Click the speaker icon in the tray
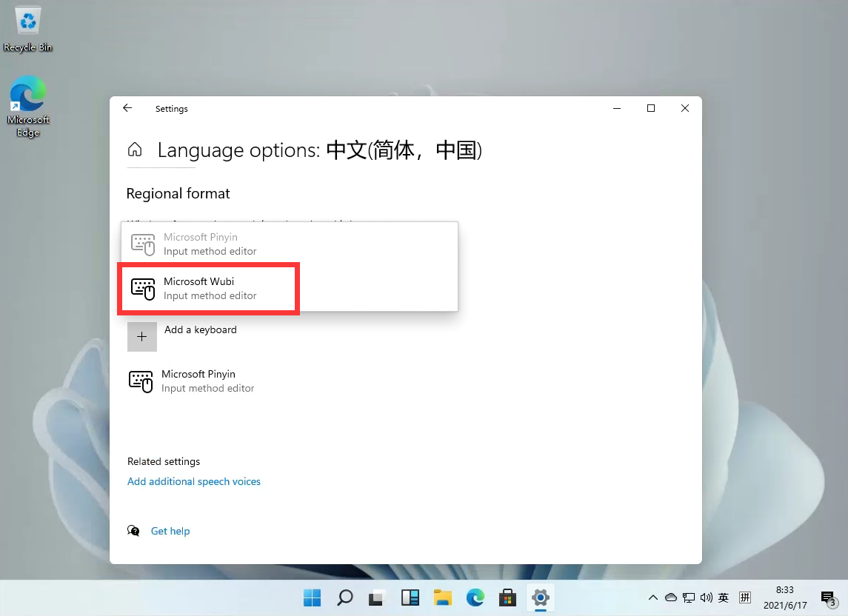Image resolution: width=848 pixels, height=616 pixels. [706, 597]
